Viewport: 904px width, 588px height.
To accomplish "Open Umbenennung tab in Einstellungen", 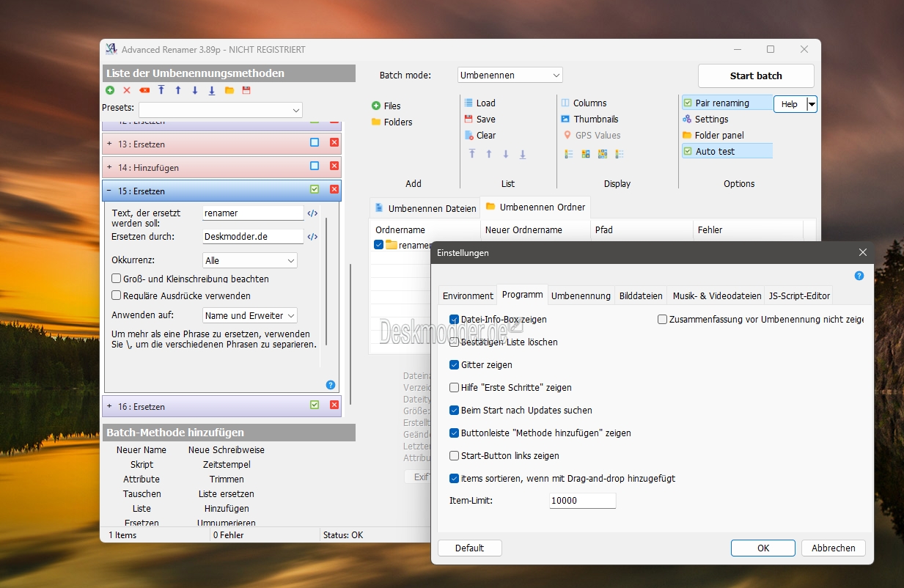I will click(x=581, y=295).
